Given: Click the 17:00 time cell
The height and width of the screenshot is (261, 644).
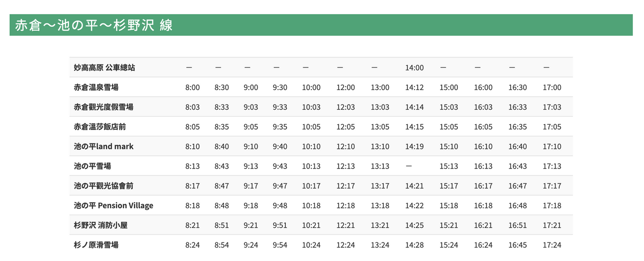Looking at the screenshot, I should (x=552, y=87).
